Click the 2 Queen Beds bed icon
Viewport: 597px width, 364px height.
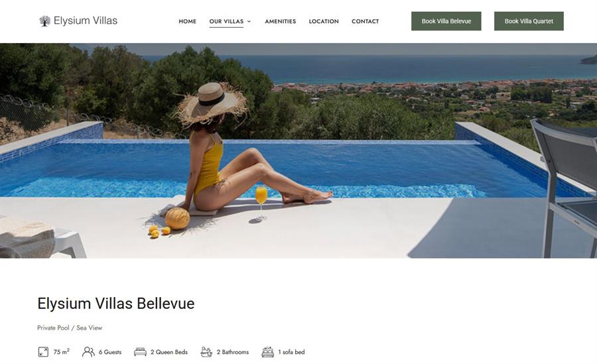140,352
